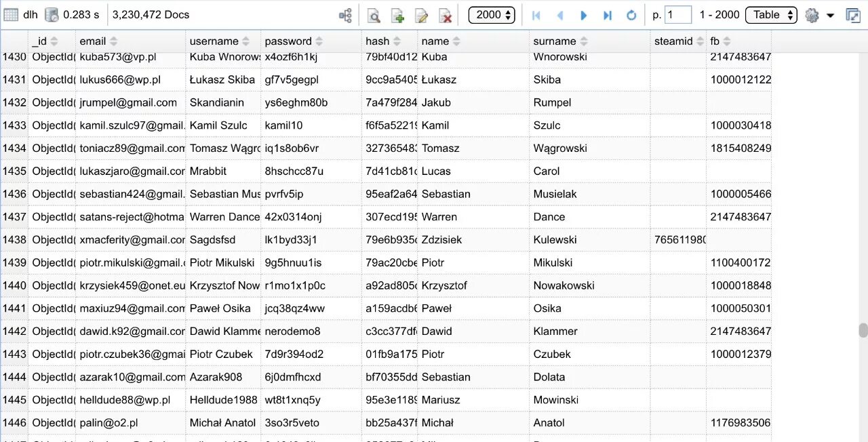Sort by the _id column

click(54, 41)
